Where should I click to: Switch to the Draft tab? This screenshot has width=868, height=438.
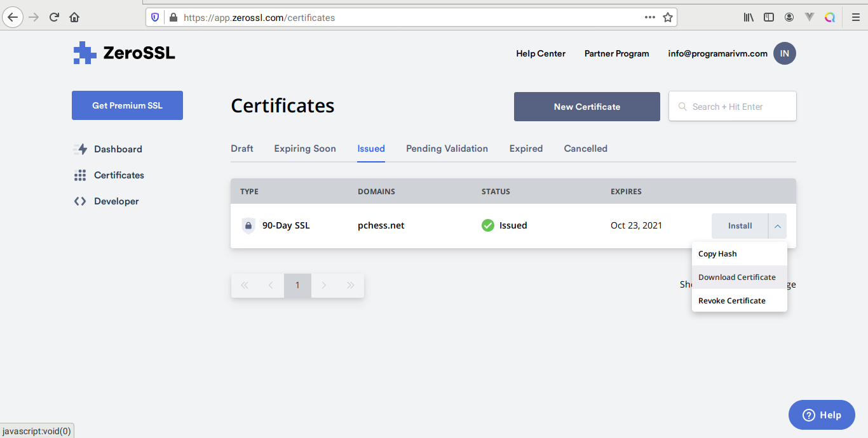pyautogui.click(x=242, y=149)
